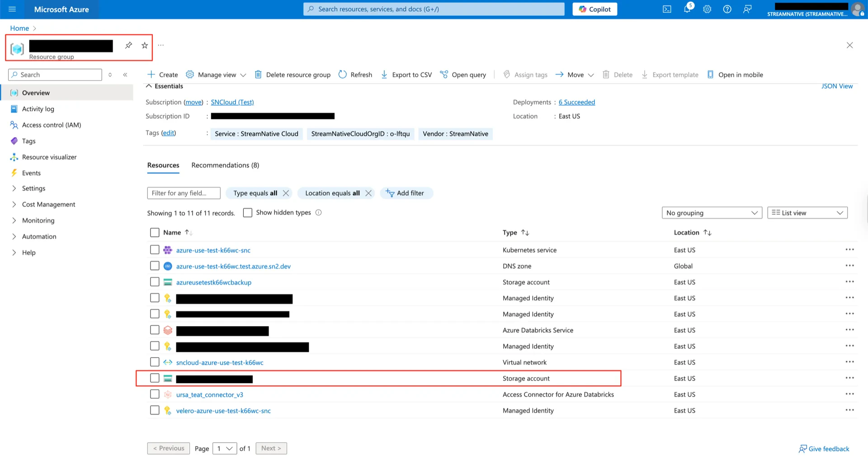
Task: Open Access control (IAM)
Action: pyautogui.click(x=52, y=125)
